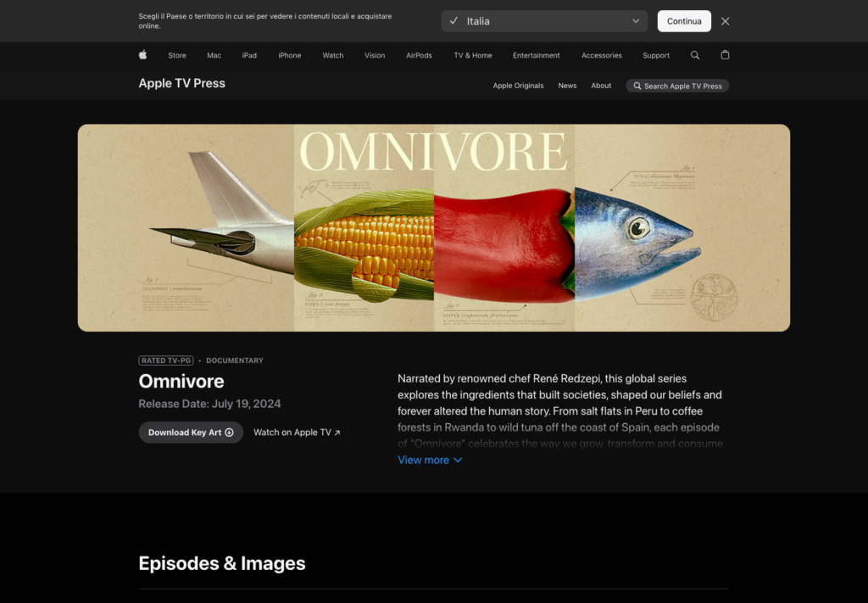Open the iPad menu

point(249,55)
